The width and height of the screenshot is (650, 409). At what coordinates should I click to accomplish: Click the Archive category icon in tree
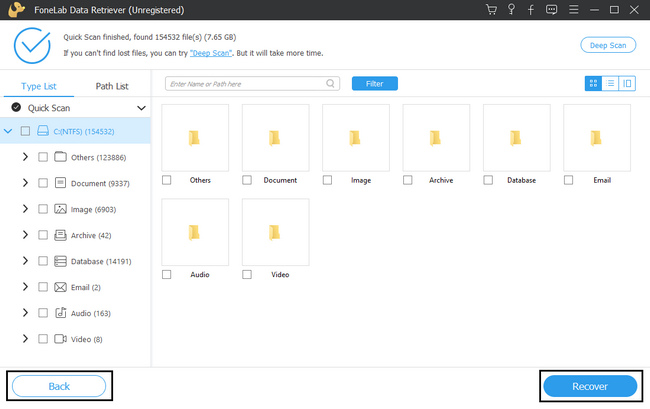[61, 235]
